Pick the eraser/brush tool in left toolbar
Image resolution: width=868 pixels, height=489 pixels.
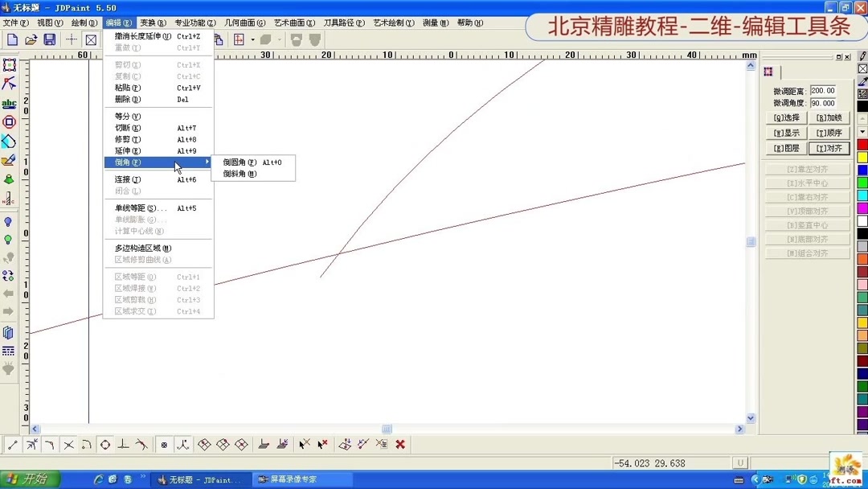point(10,160)
